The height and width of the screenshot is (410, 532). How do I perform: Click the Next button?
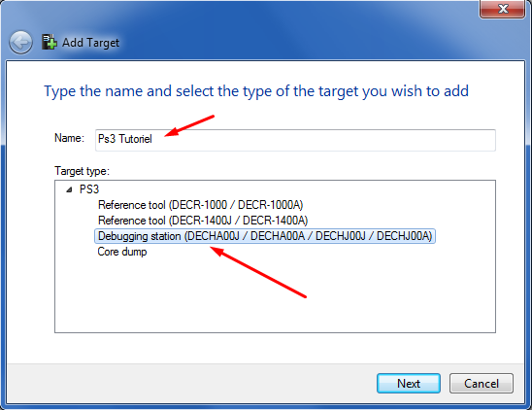click(x=409, y=384)
